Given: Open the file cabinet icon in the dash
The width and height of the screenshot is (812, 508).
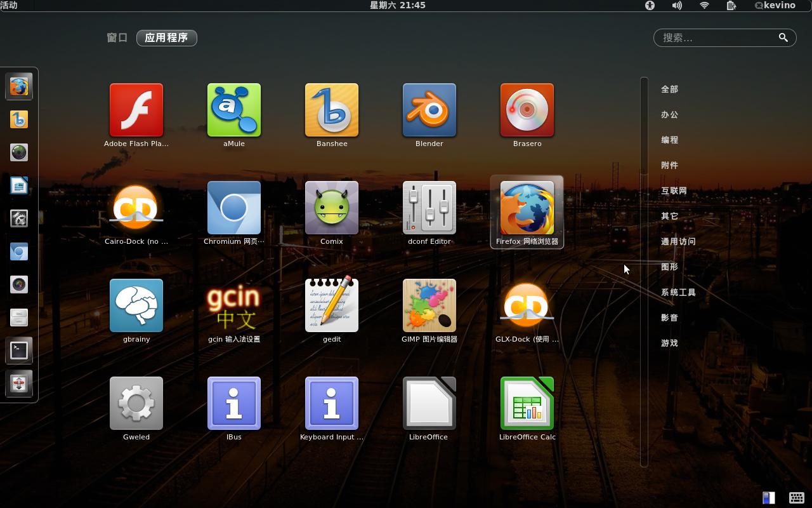Looking at the screenshot, I should pos(19,317).
